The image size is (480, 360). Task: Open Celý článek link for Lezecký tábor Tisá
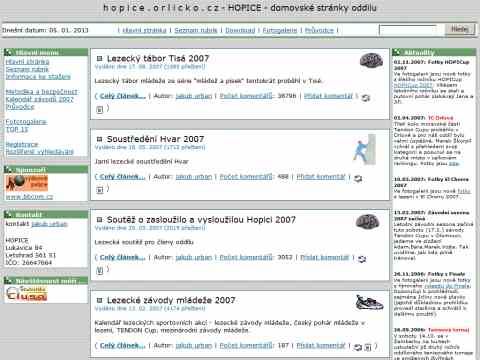point(123,96)
